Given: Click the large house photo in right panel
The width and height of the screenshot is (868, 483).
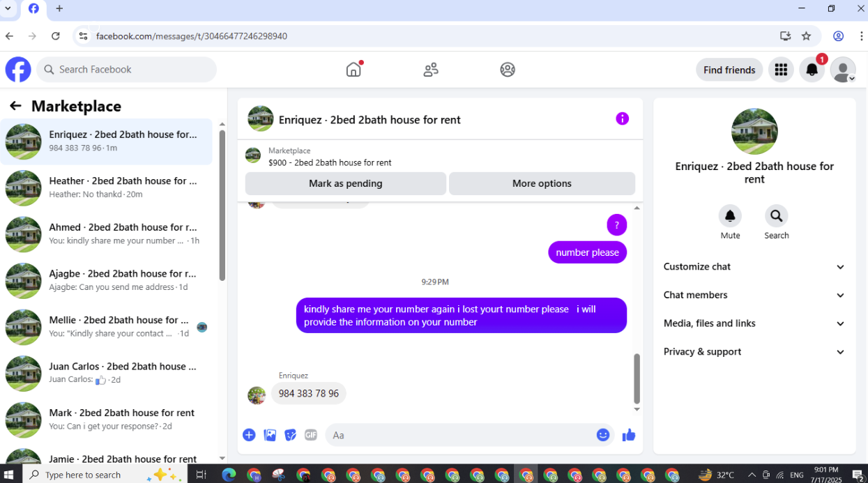Looking at the screenshot, I should tap(754, 131).
